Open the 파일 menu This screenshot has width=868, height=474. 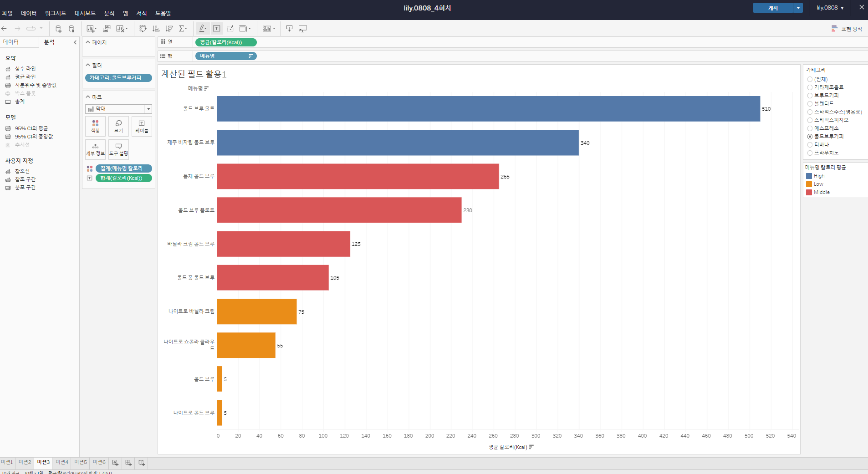[x=7, y=13]
